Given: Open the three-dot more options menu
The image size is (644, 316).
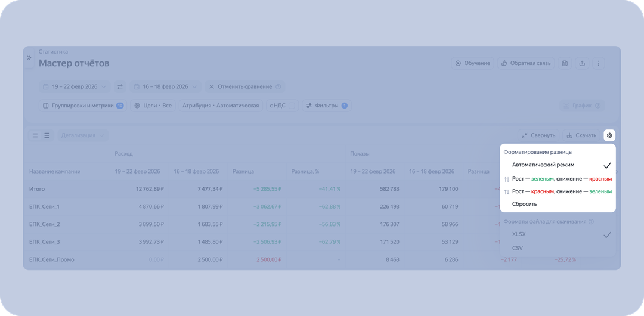Looking at the screenshot, I should [x=599, y=63].
